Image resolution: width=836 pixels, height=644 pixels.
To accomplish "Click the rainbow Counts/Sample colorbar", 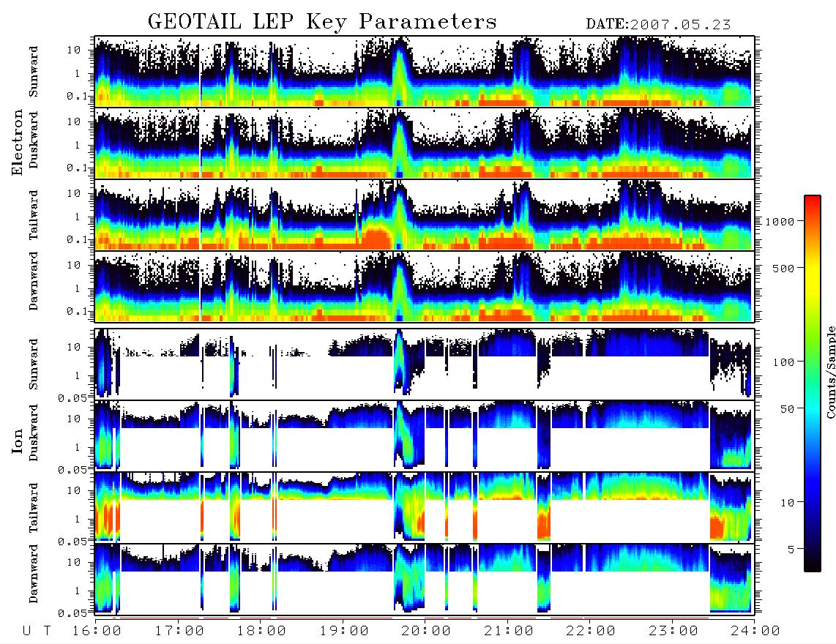I will coord(813,383).
